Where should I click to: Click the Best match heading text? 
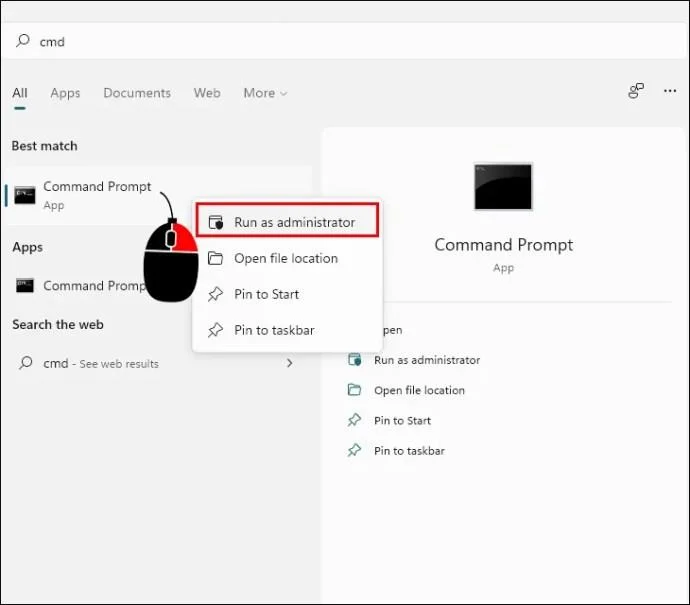click(44, 146)
